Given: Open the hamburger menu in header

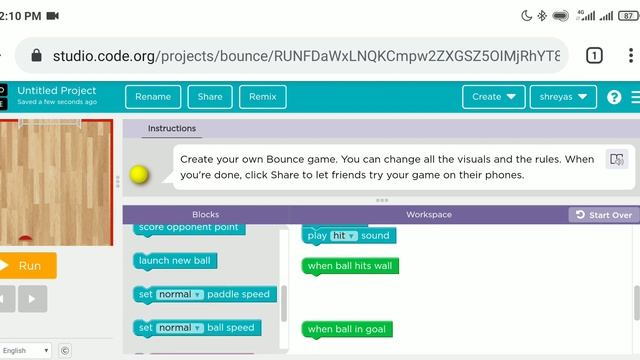Looking at the screenshot, I should (x=636, y=97).
